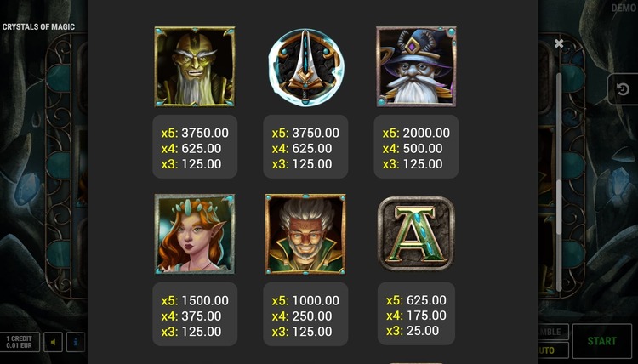Image resolution: width=638 pixels, height=364 pixels.
Task: Click the GAMBLE button
Action: click(x=553, y=332)
